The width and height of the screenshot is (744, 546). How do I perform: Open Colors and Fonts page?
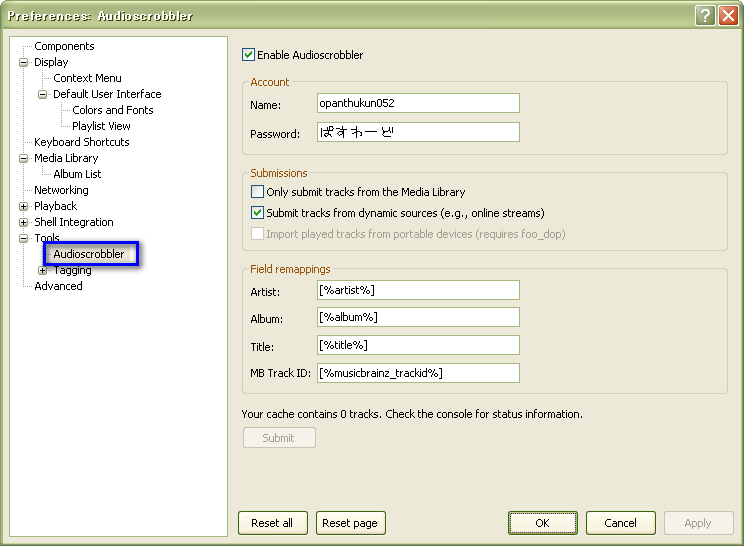[112, 110]
